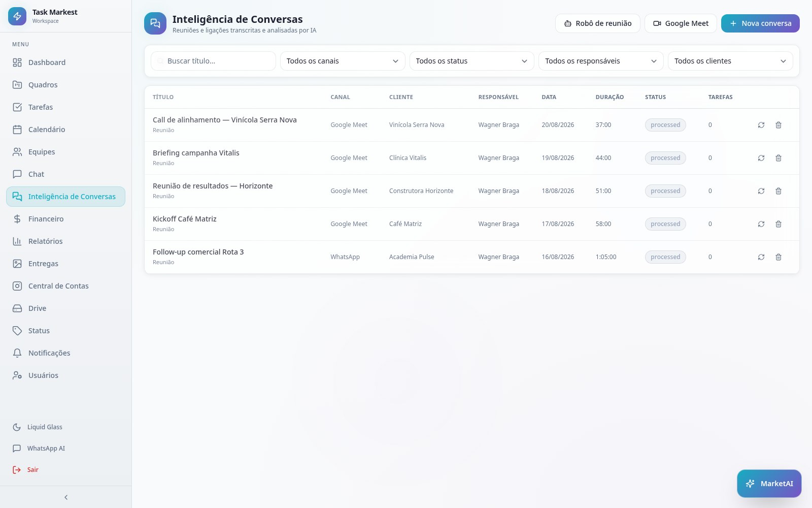This screenshot has height=508, width=812.
Task: Open Todos os responsáveis dropdown
Action: (x=601, y=61)
